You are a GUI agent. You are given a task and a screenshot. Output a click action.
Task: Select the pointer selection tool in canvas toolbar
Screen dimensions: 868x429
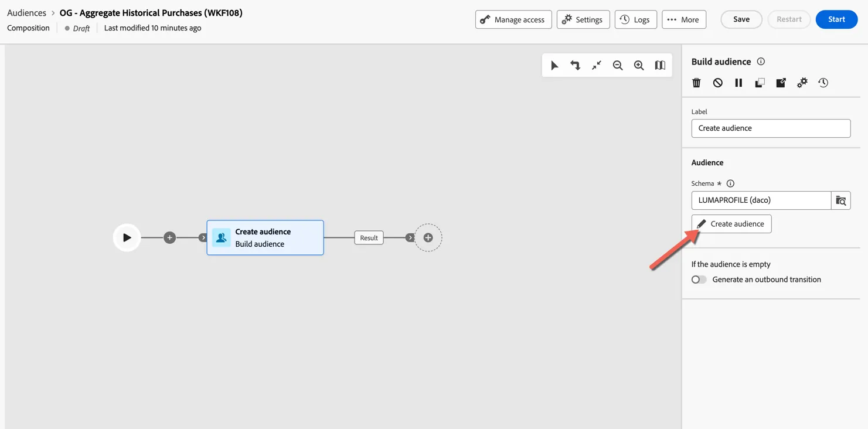click(554, 66)
